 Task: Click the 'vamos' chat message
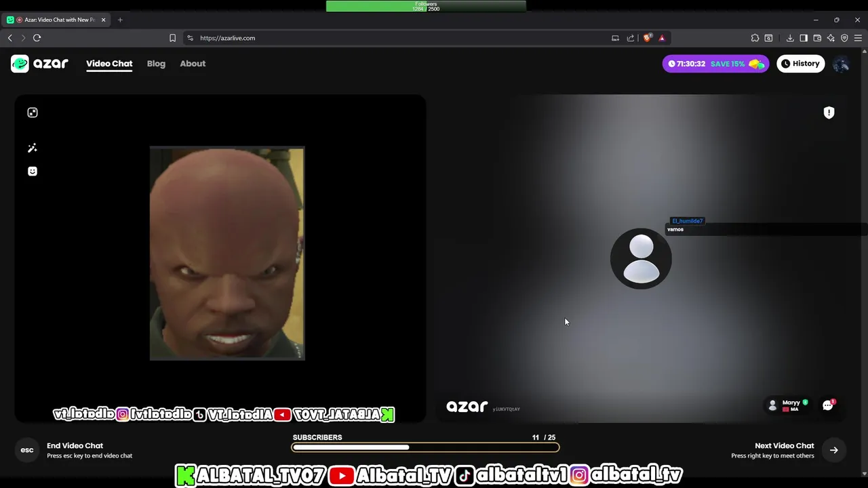click(x=675, y=230)
